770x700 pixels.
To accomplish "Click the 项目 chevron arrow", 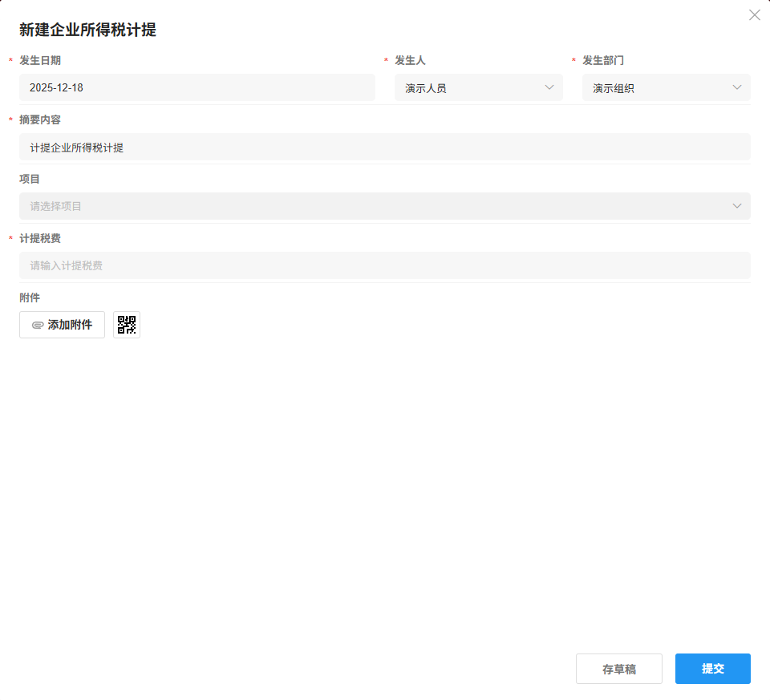I will coord(737,206).
